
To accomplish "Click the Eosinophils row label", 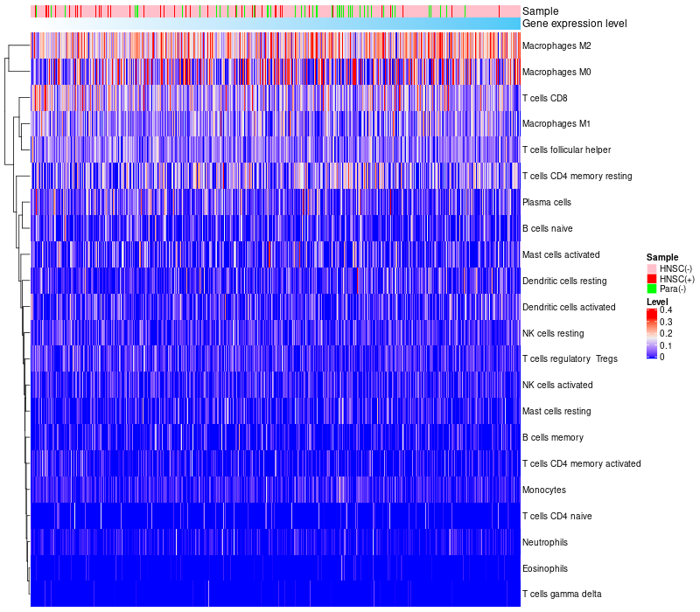I will pos(544,568).
